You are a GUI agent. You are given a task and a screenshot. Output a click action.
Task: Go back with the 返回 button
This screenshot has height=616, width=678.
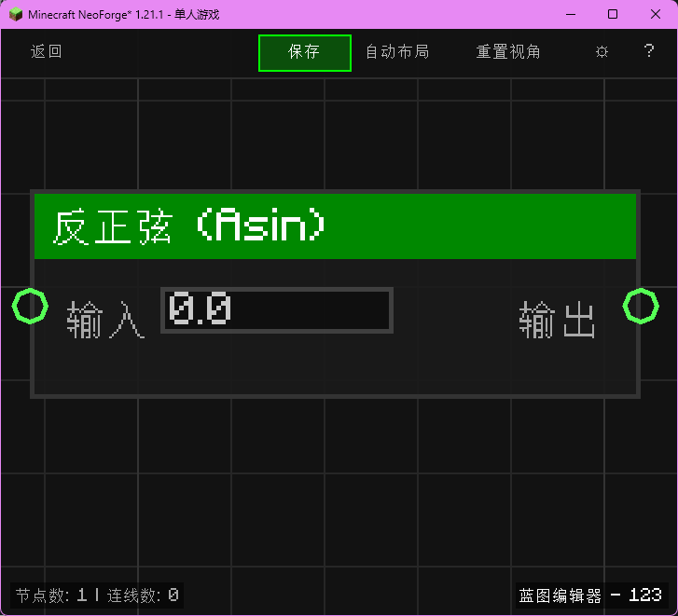[47, 52]
